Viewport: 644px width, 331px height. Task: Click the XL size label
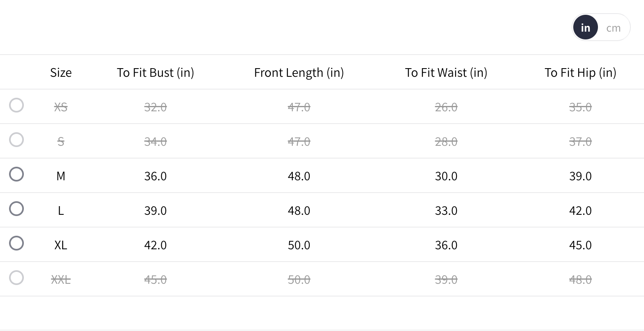[x=61, y=245]
